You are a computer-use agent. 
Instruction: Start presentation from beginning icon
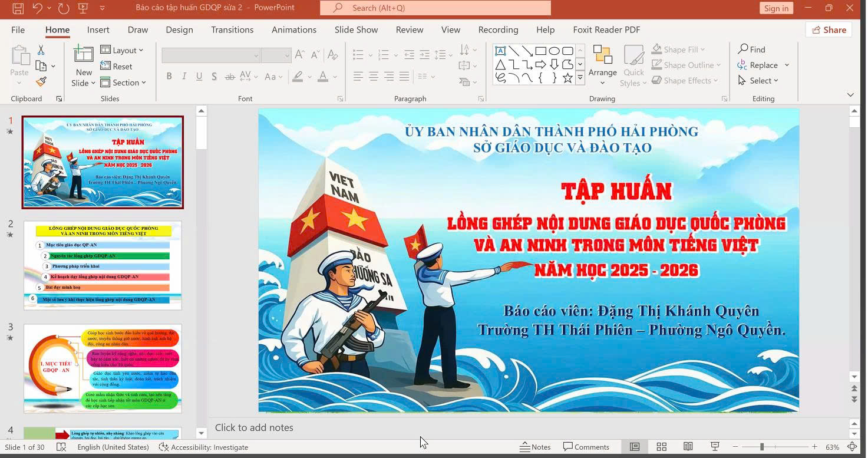[83, 8]
